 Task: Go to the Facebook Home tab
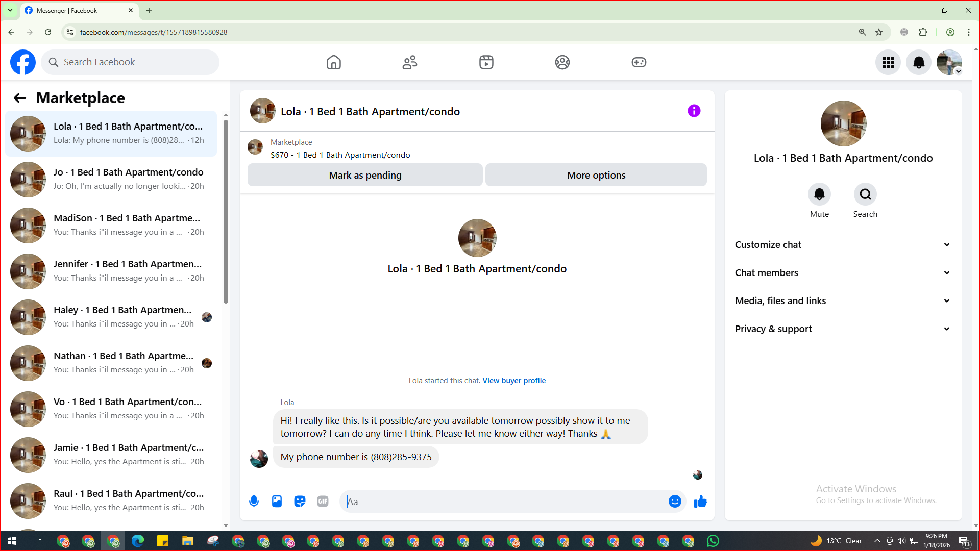click(x=334, y=62)
